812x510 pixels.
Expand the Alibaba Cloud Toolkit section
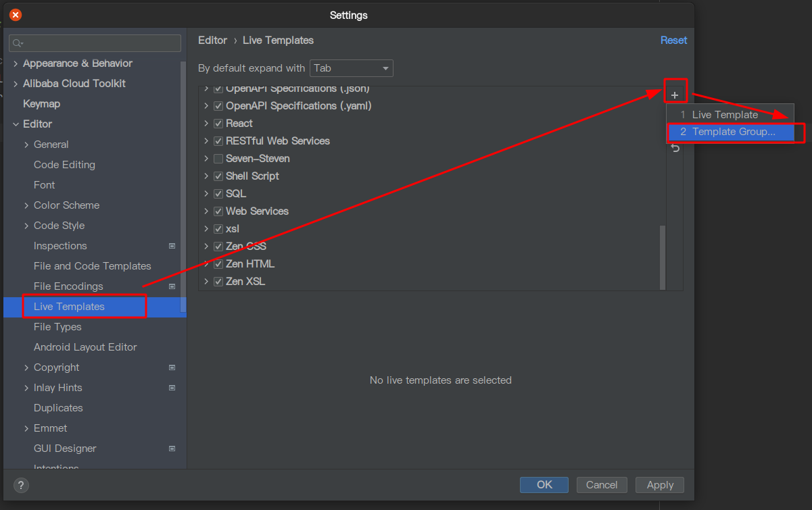point(16,84)
